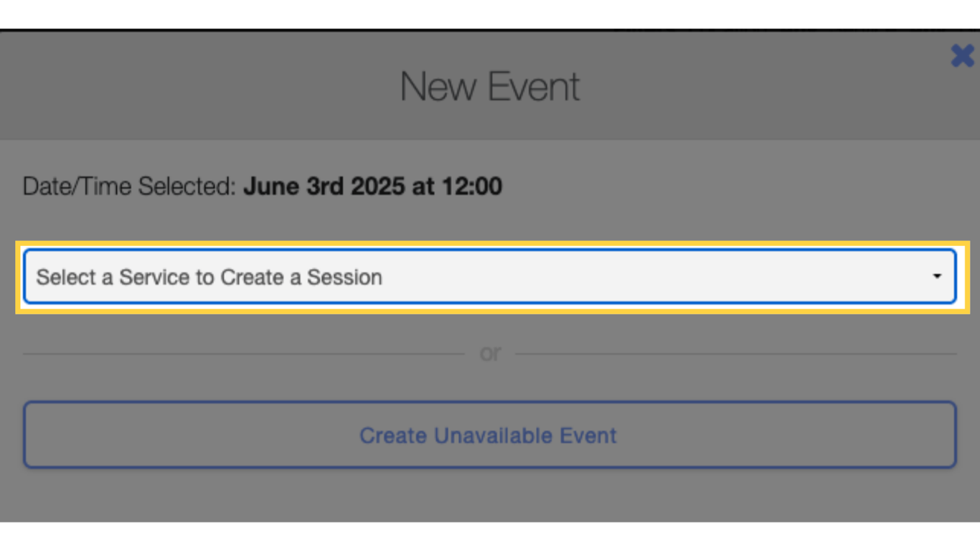
Task: Close the New Event dialog
Action: pyautogui.click(x=962, y=55)
